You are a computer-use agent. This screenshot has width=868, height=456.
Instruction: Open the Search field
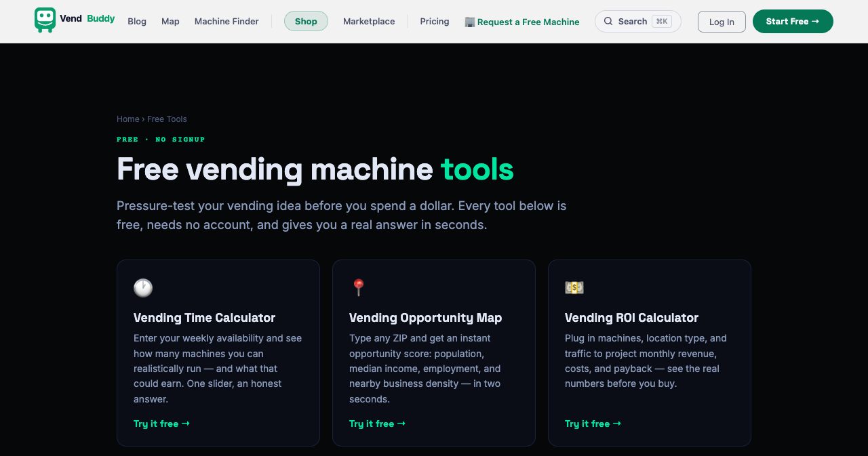(637, 22)
